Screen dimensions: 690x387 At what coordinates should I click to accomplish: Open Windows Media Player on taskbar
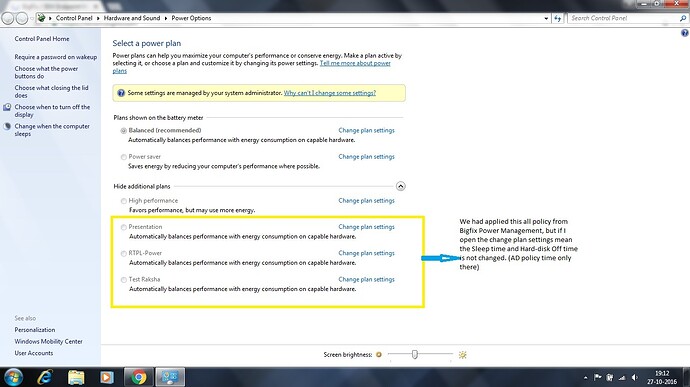coord(106,377)
